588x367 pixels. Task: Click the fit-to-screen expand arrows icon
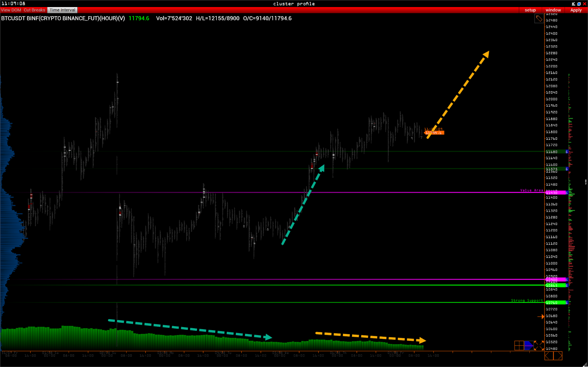click(539, 345)
